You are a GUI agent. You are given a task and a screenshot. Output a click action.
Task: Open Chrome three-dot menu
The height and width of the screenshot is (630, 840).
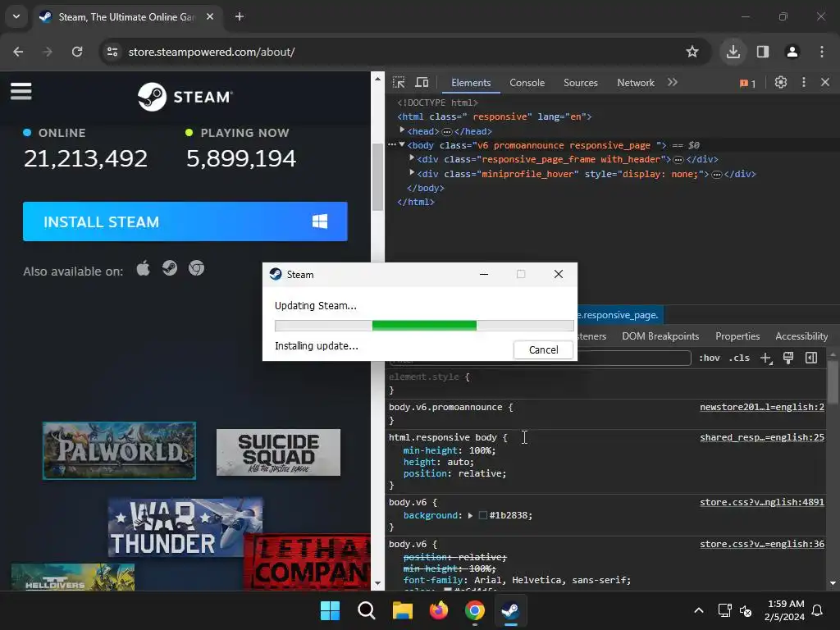click(822, 52)
